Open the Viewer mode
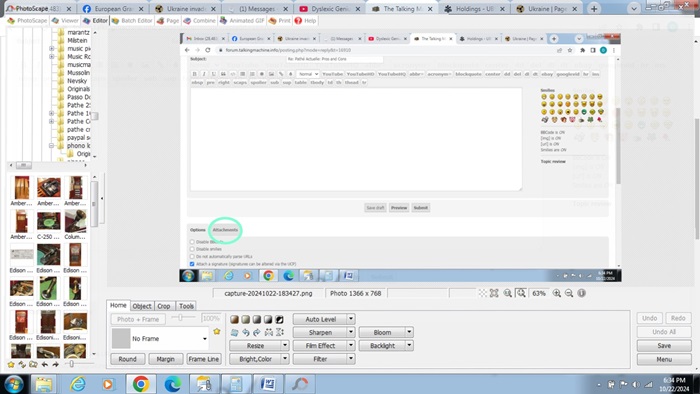 tap(65, 21)
